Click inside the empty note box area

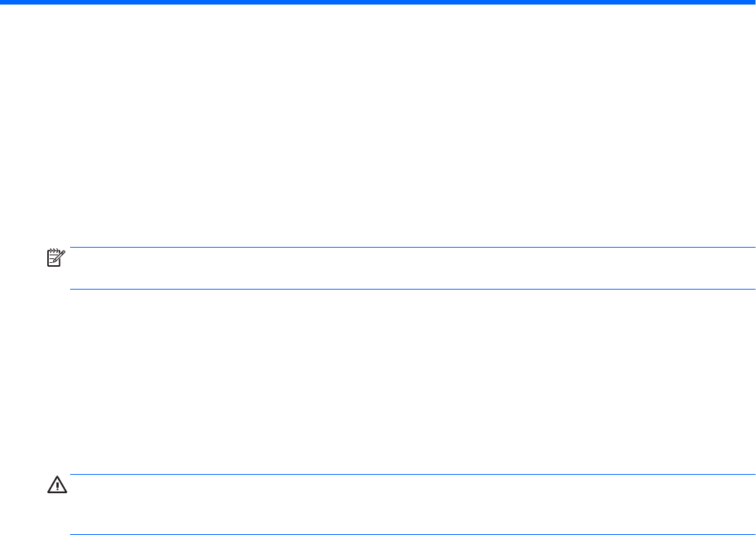(412, 268)
